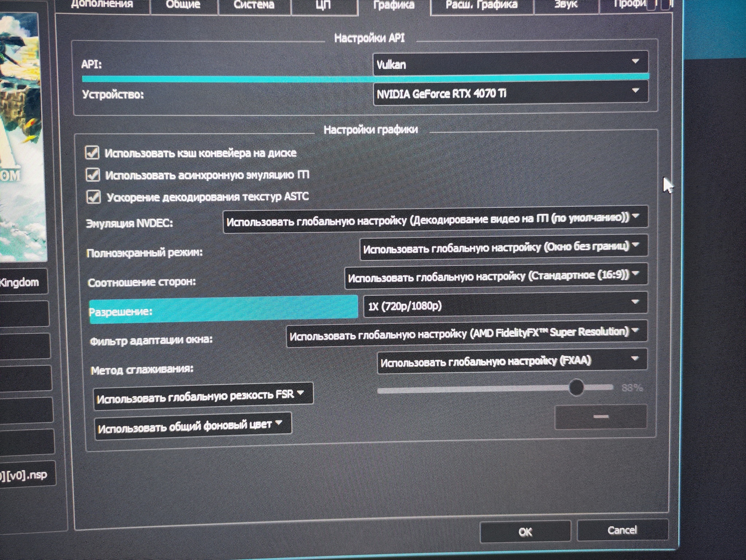Viewport: 746px width, 560px height.
Task: Expand window adapting filter dropdown
Action: tap(466, 333)
